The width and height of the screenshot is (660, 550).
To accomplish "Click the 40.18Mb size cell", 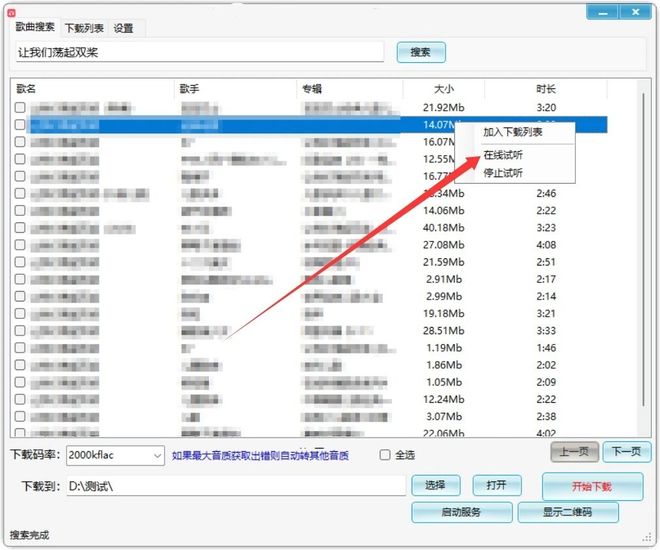I will tap(444, 228).
